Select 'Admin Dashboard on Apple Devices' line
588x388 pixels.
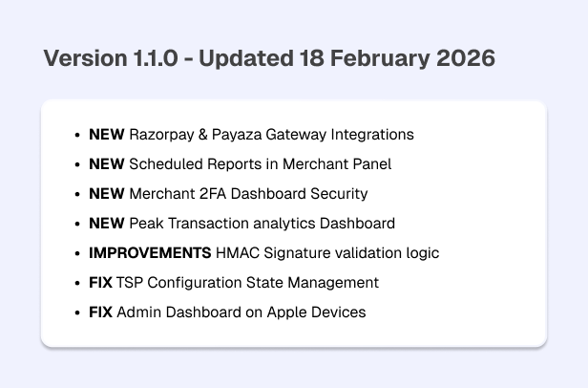click(241, 313)
